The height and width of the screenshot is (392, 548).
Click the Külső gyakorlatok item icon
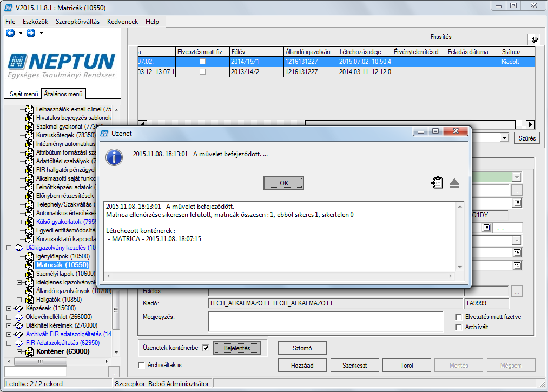tap(29, 222)
